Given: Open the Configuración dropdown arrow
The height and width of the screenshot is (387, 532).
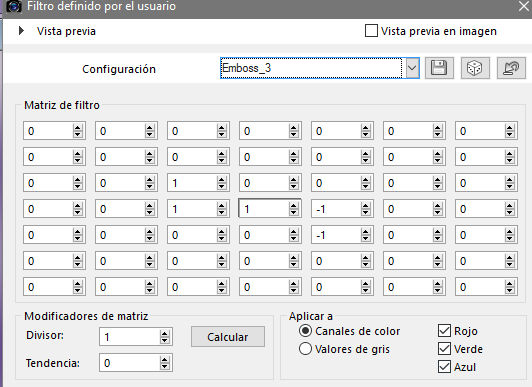Looking at the screenshot, I should click(x=412, y=68).
